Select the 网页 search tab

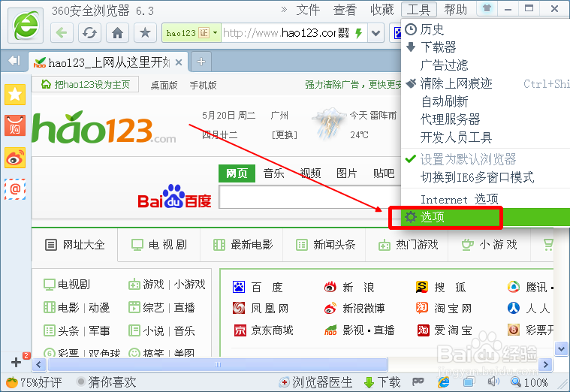pyautogui.click(x=237, y=173)
